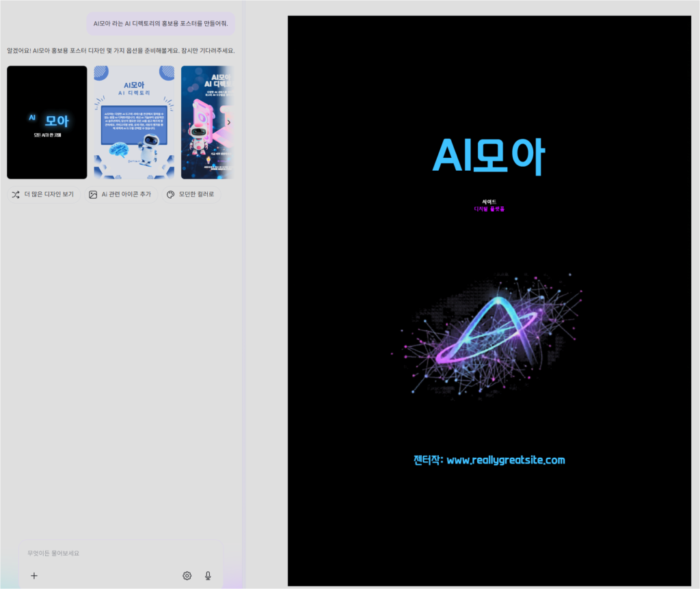700x589 pixels.
Task: Click the image icon beside "Ai 관련 아이콘 추가"
Action: tap(92, 194)
